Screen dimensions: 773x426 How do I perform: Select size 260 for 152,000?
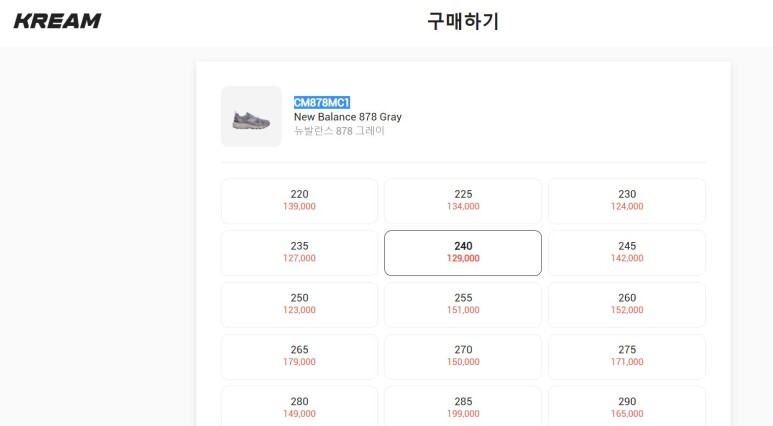pos(627,305)
